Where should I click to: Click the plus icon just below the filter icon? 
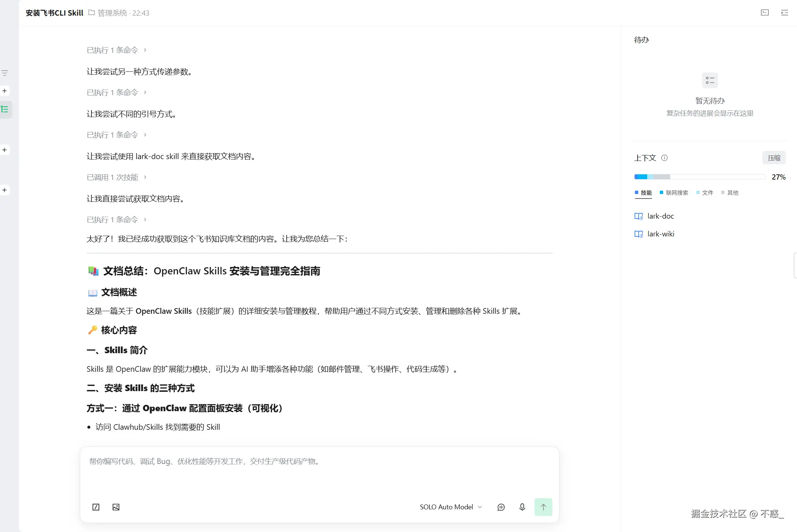point(4,91)
